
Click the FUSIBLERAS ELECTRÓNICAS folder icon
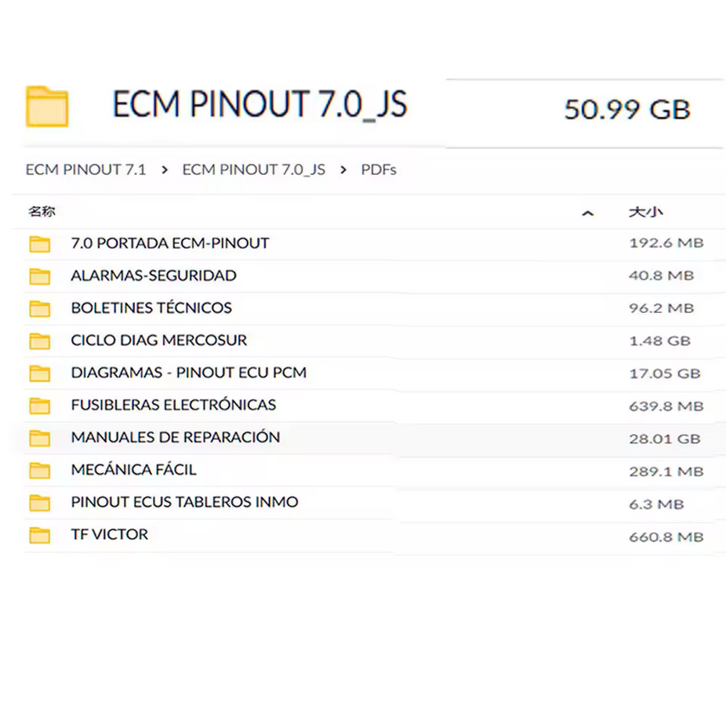[40, 405]
